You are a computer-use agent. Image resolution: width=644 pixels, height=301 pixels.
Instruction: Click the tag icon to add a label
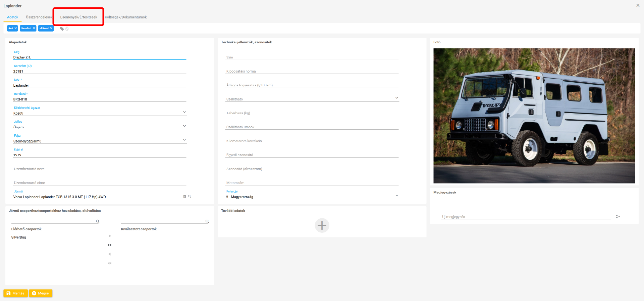pos(62,29)
